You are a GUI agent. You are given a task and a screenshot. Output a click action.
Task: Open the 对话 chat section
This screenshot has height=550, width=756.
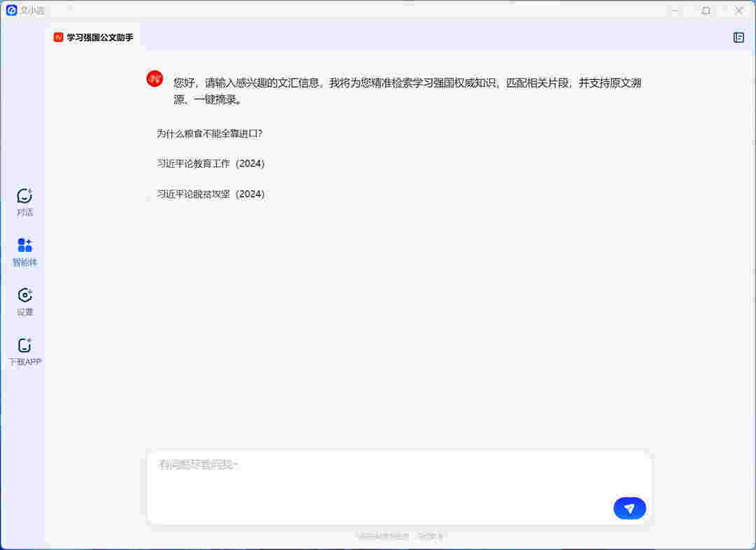24,202
